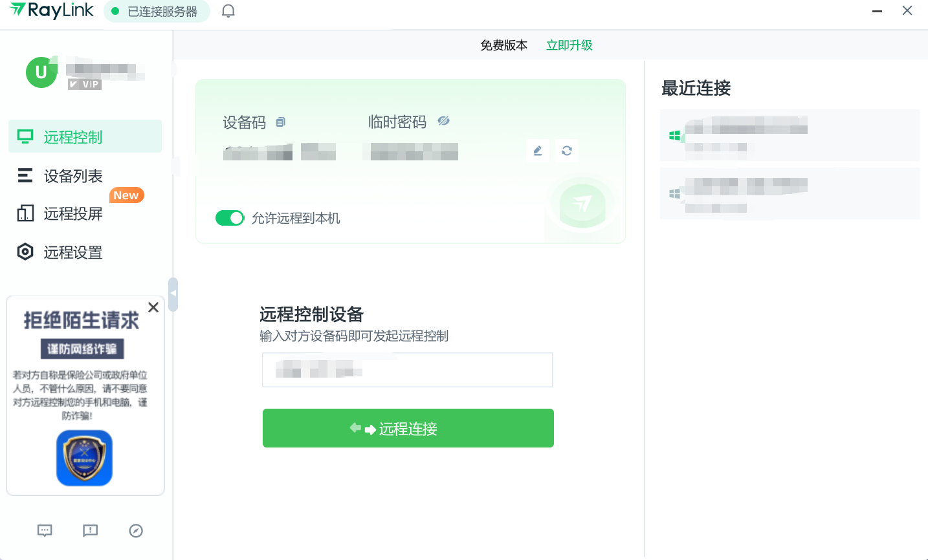
Task: Show the hidden temporary password
Action: 443,121
